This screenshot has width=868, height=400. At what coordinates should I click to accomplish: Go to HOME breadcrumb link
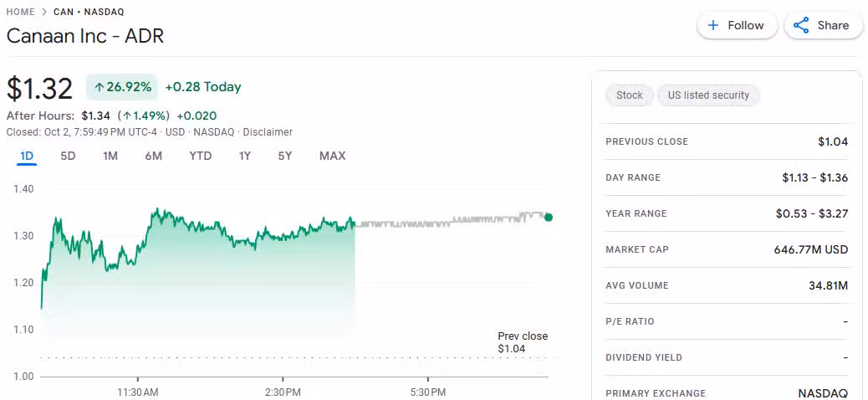point(21,12)
